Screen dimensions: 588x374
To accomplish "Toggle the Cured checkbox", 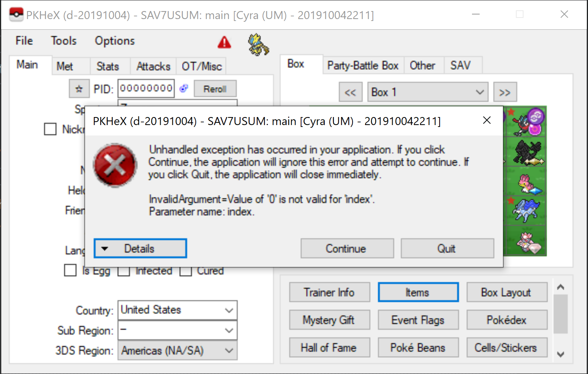I will [186, 271].
